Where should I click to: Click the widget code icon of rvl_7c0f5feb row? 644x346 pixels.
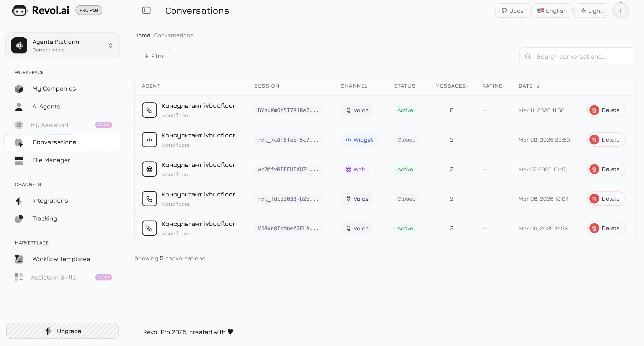(149, 140)
